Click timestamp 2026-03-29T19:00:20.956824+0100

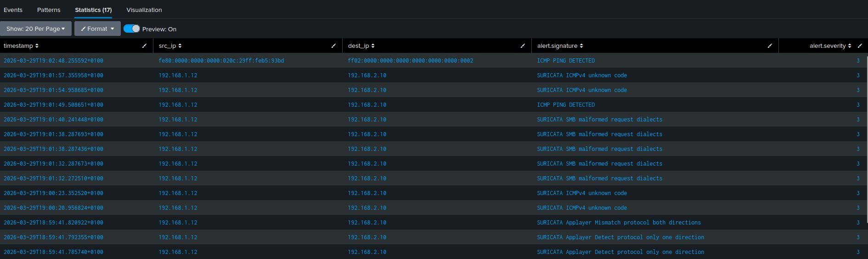tap(53, 207)
